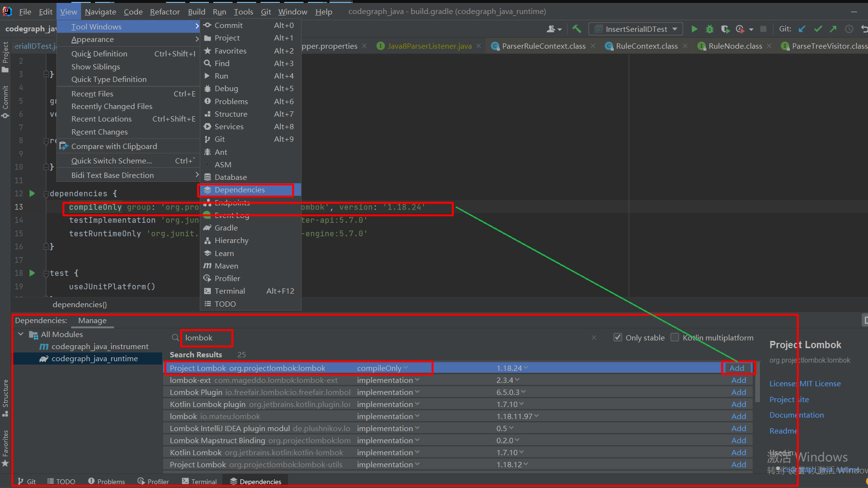Enable the Only stable checkbox
The height and width of the screenshot is (488, 868).
(618, 337)
